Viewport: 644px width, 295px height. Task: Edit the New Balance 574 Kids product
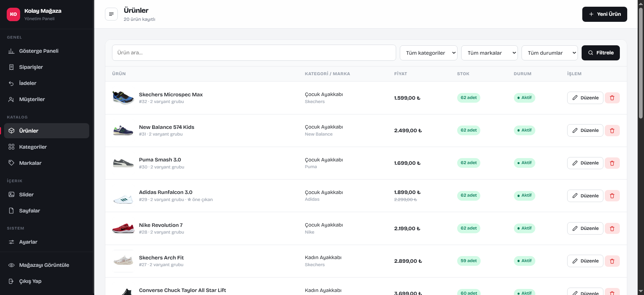(x=585, y=131)
